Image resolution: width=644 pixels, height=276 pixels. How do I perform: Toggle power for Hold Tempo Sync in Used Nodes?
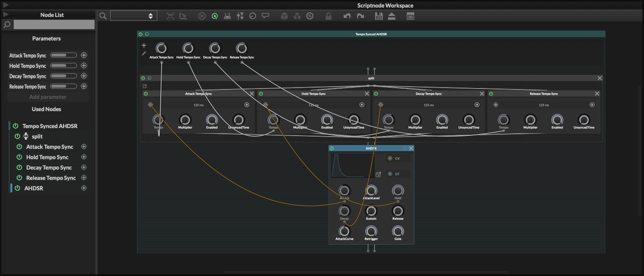coord(19,157)
